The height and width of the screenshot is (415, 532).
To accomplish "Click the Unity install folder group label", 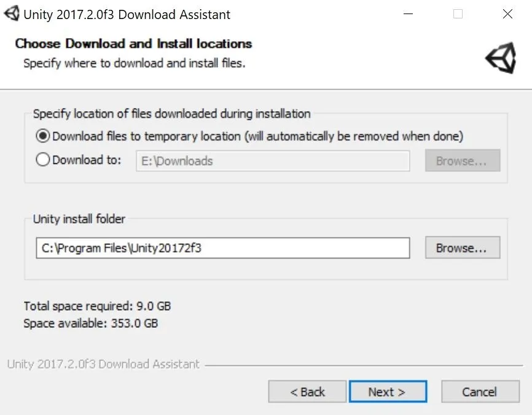I will 79,219.
